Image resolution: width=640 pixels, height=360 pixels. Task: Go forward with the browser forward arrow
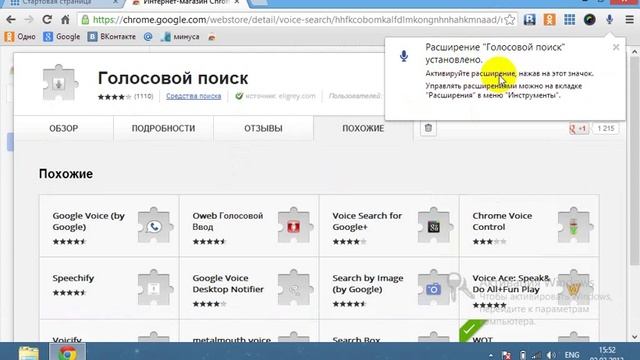29,20
